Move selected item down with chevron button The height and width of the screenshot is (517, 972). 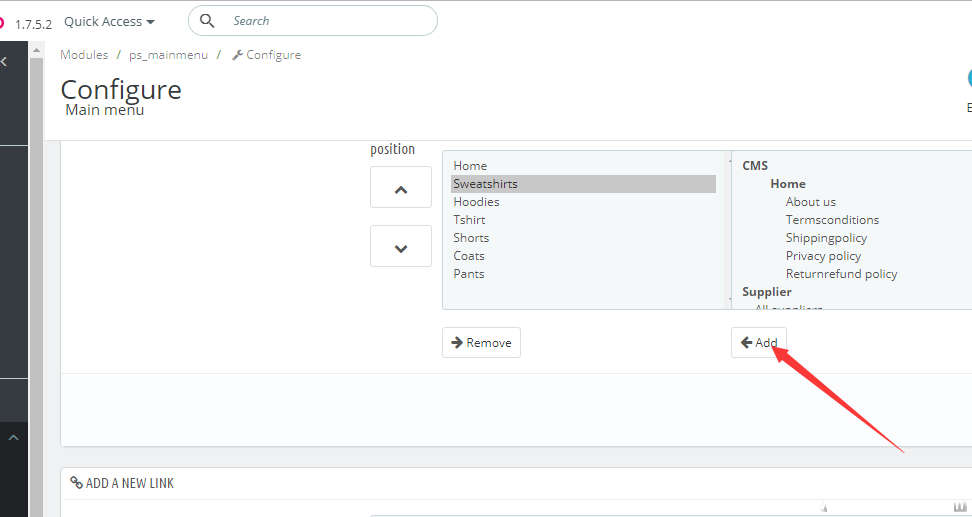[x=401, y=246]
